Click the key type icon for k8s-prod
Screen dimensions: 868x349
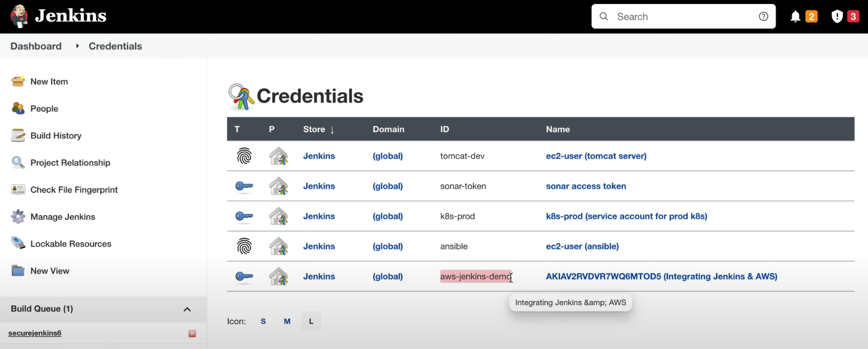tap(244, 216)
